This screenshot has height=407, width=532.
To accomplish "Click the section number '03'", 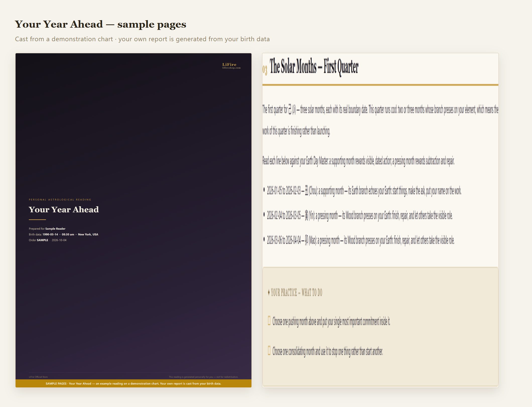I will 265,70.
